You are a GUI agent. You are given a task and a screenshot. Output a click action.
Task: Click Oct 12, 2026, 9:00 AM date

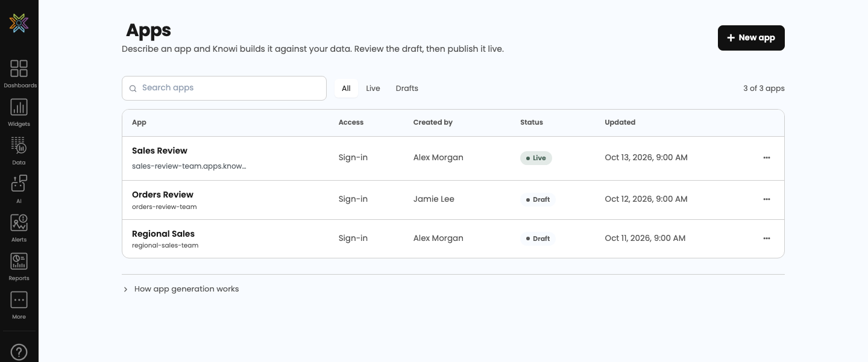[646, 199]
